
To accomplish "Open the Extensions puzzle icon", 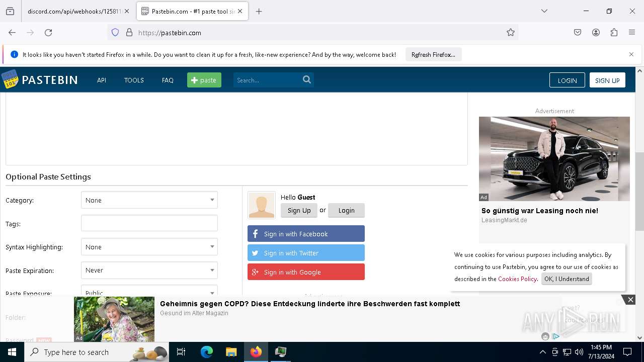I will point(614,33).
